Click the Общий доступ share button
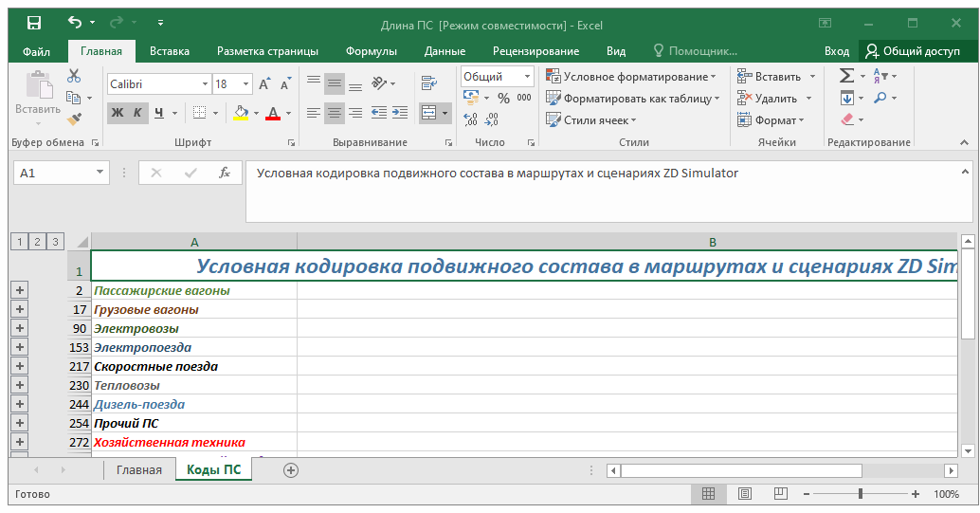 point(913,51)
